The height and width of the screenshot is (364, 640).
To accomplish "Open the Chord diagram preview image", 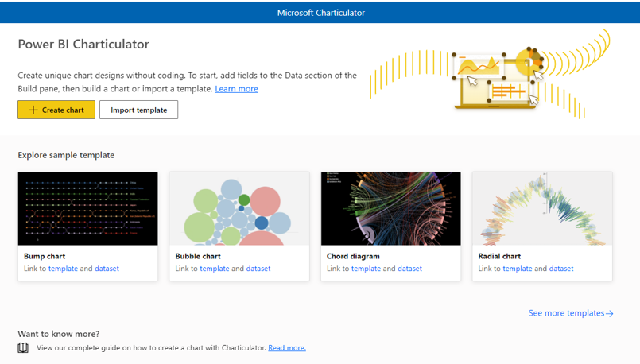I will [390, 208].
